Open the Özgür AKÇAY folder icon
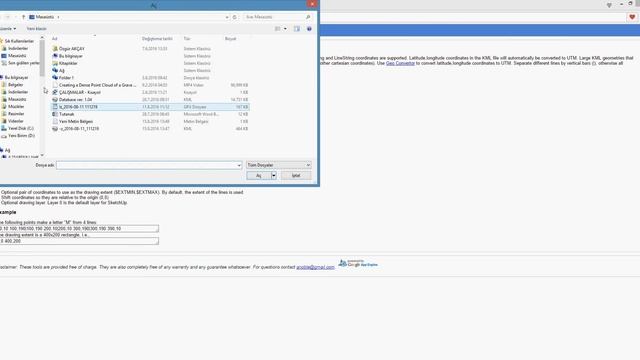The height and width of the screenshot is (360, 640). point(55,49)
